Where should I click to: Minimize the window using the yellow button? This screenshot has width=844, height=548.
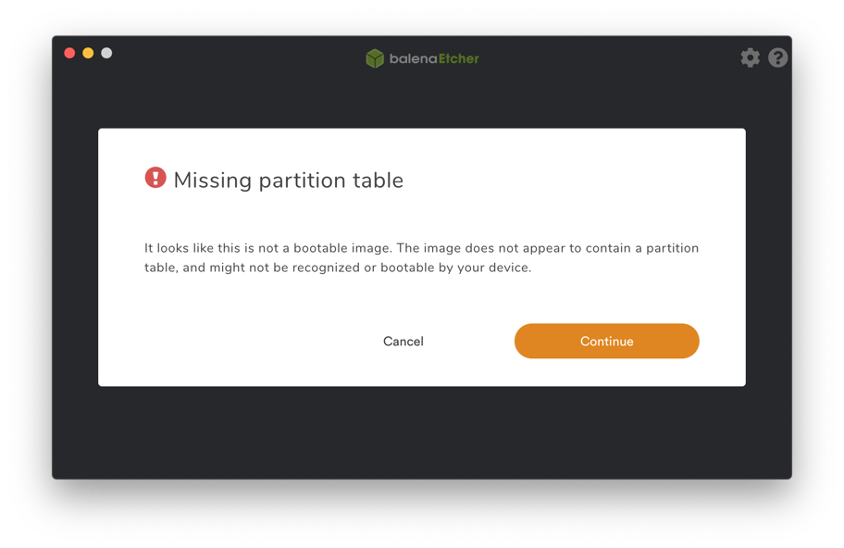pyautogui.click(x=88, y=53)
